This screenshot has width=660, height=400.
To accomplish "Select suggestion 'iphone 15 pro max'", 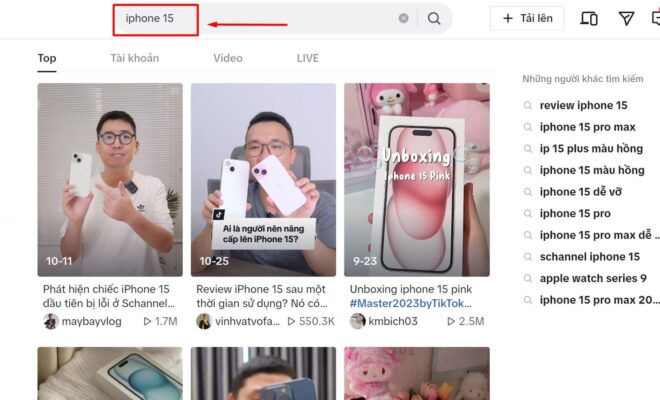I will (588, 127).
